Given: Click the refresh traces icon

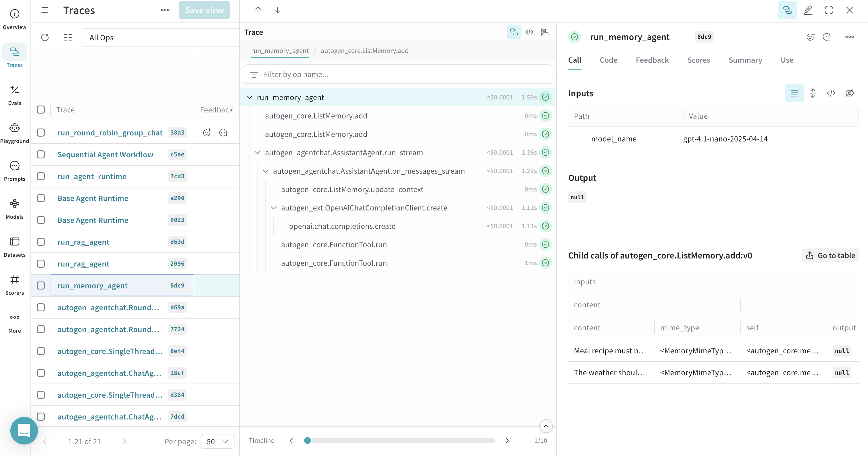Looking at the screenshot, I should point(45,37).
